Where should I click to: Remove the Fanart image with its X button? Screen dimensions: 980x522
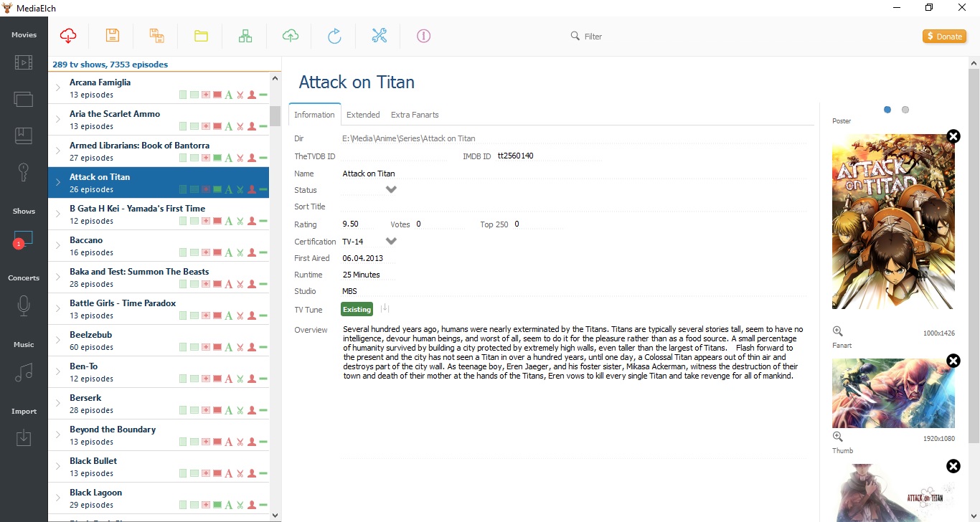(x=953, y=361)
